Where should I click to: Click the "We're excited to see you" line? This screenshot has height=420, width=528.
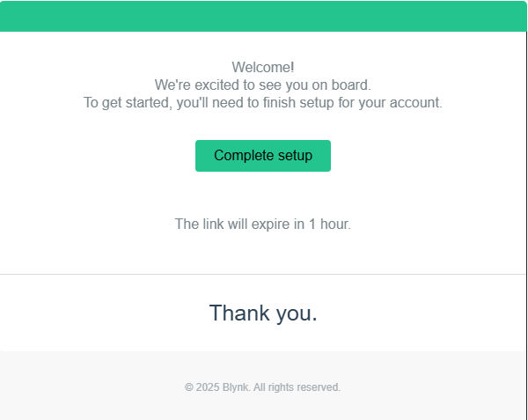pos(263,85)
